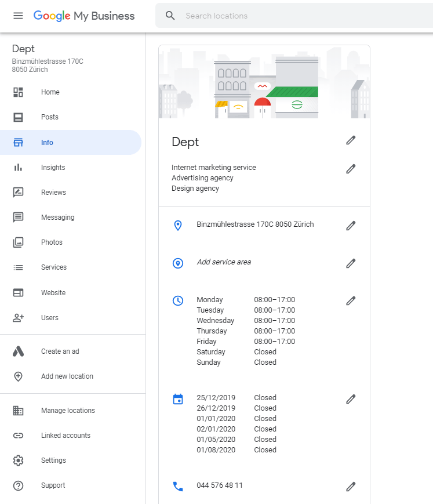Click the search magnifier icon
Image resolution: width=433 pixels, height=504 pixels.
pyautogui.click(x=170, y=16)
